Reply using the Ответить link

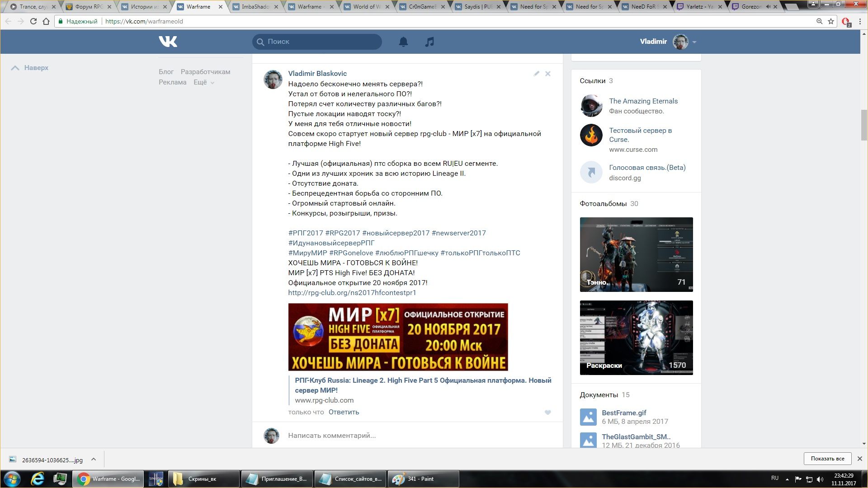coord(344,412)
